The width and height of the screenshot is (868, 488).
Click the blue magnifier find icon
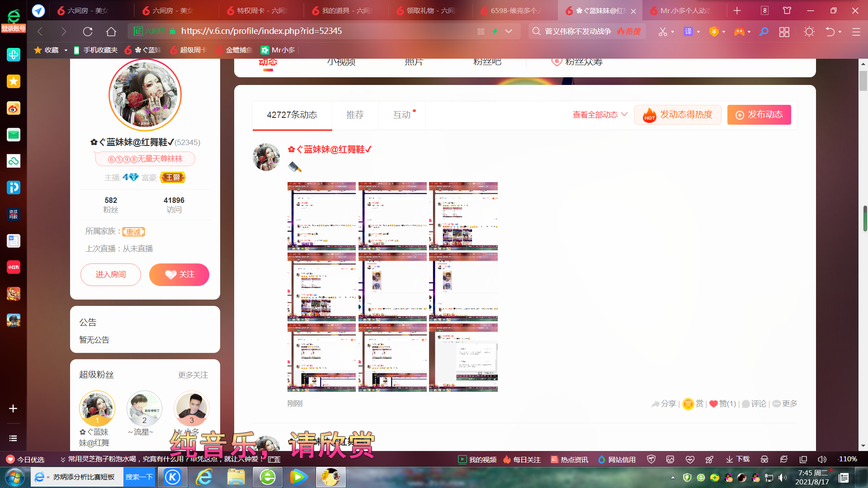click(764, 32)
